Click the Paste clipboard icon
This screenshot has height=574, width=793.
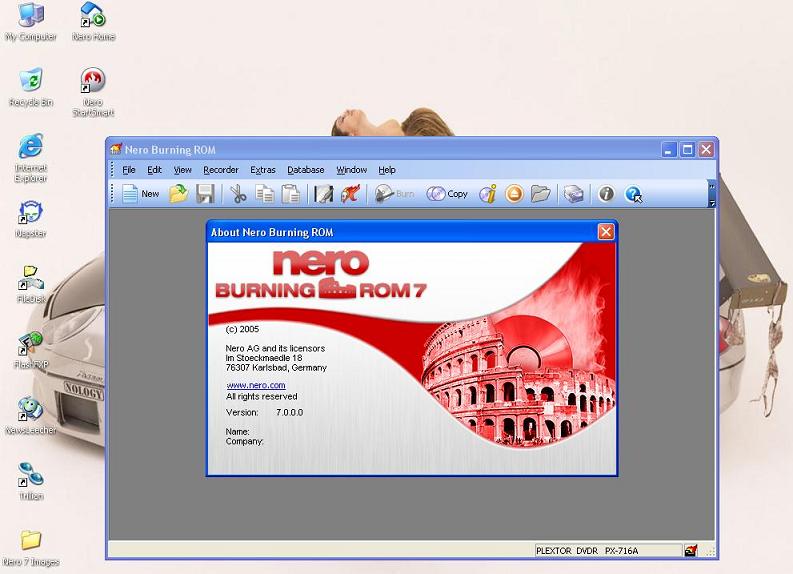click(290, 194)
